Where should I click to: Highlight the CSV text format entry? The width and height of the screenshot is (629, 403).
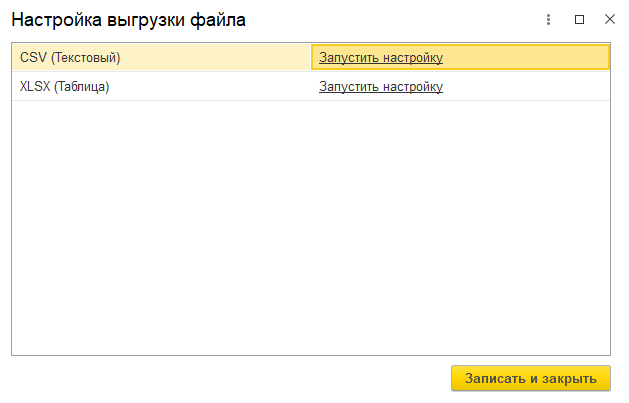point(70,58)
